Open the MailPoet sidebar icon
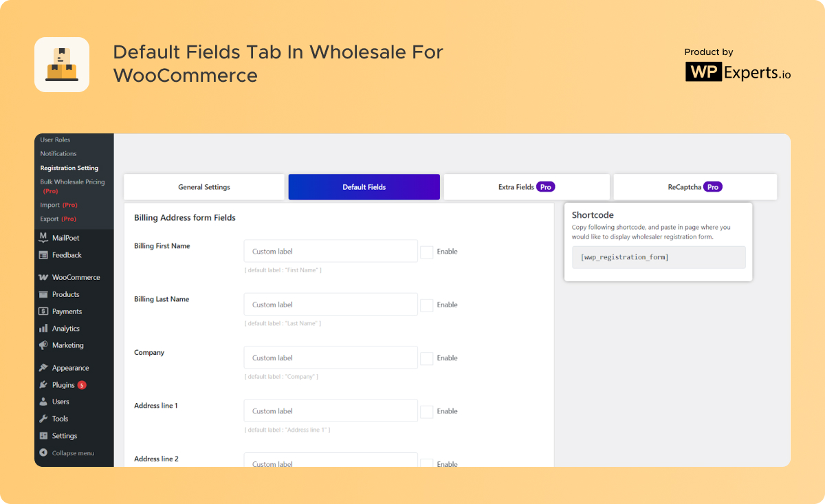This screenshot has width=825, height=504. (43, 238)
